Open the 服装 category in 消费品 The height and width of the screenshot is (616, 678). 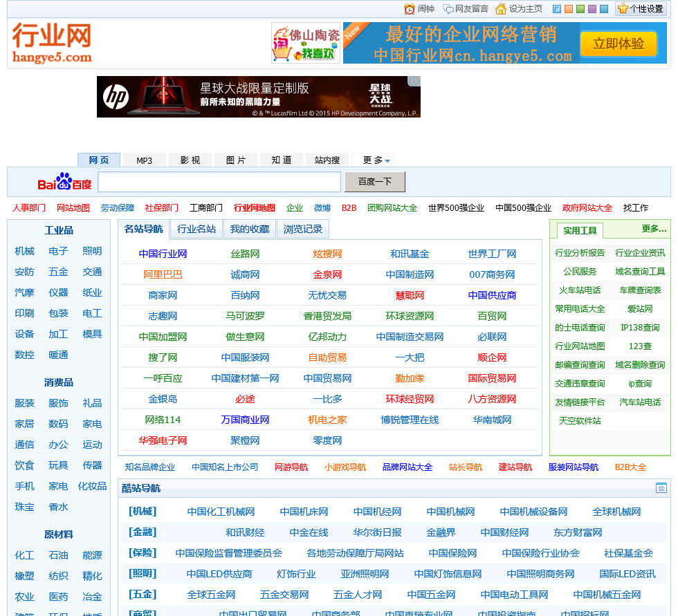tap(25, 404)
